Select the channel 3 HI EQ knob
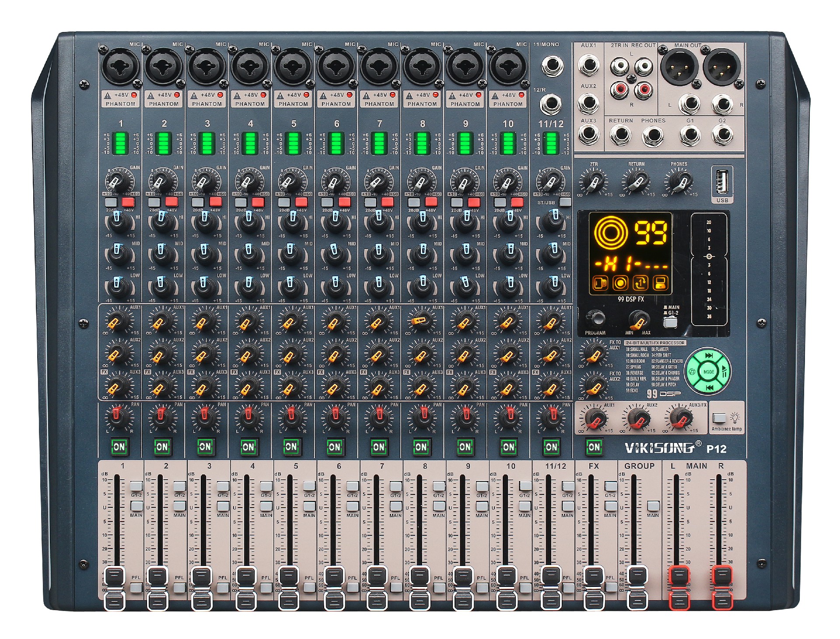Screen dimensions: 840x639 (x=205, y=222)
